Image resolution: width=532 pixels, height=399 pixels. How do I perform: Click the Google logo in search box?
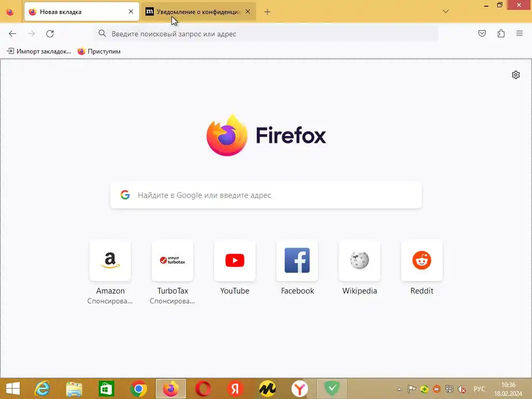pos(125,195)
